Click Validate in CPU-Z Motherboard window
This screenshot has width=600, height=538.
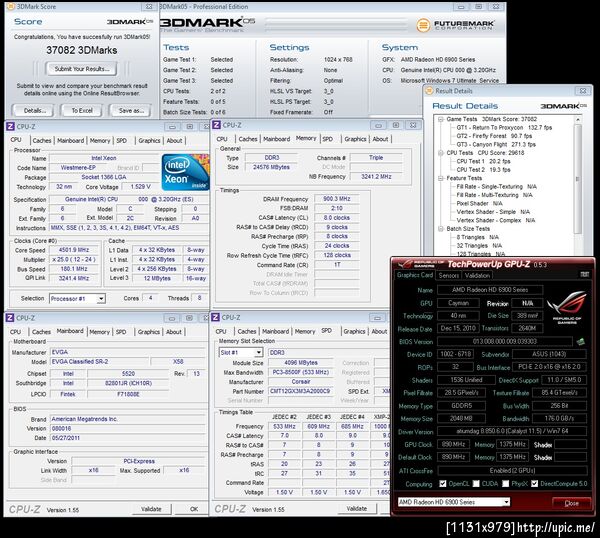pos(151,509)
